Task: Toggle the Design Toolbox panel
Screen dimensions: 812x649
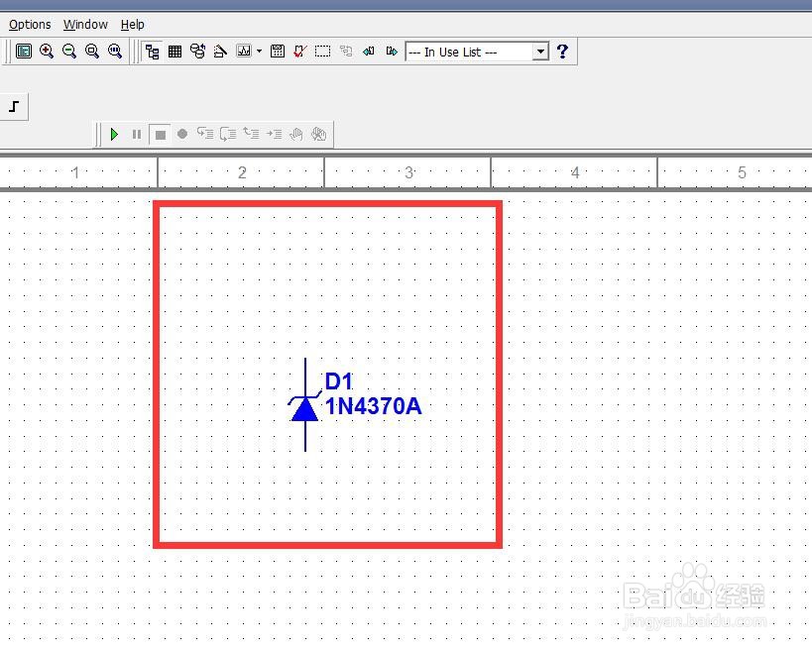Action: point(153,52)
